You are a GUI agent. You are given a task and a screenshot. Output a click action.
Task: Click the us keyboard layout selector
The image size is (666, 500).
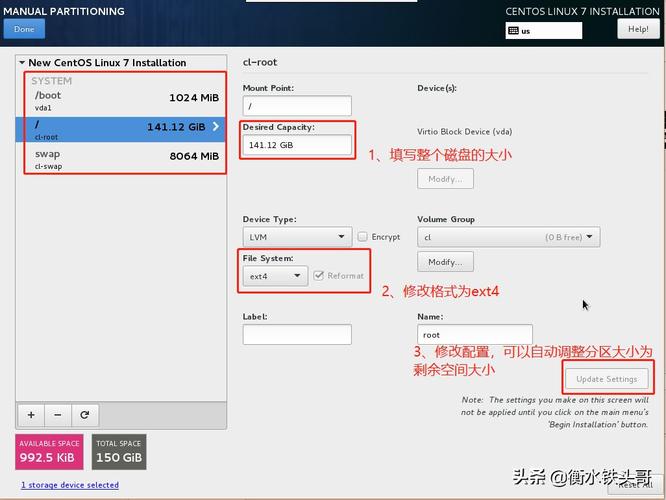point(544,31)
